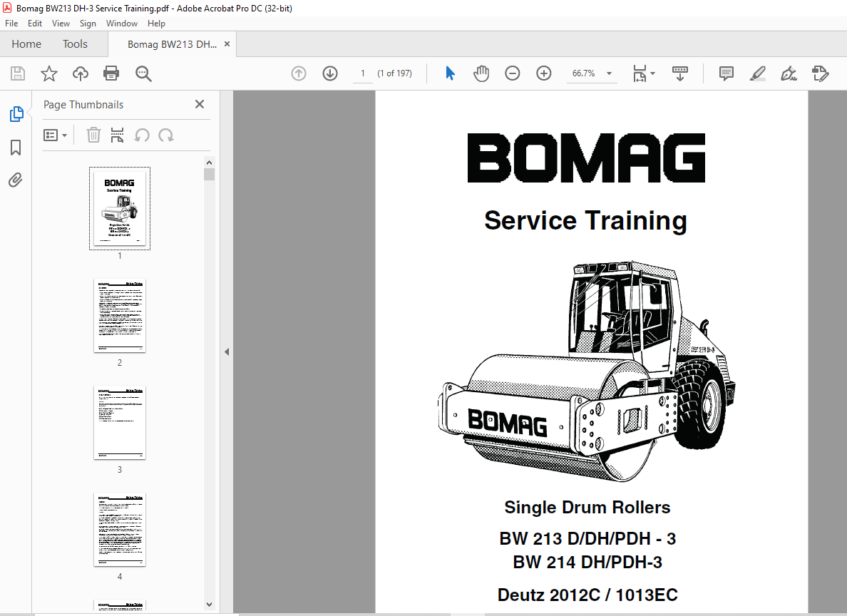Open the Window menu
847x616 pixels.
121,24
